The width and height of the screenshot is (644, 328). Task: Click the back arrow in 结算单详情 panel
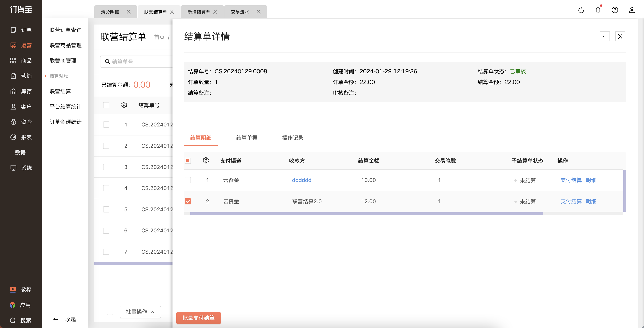605,36
